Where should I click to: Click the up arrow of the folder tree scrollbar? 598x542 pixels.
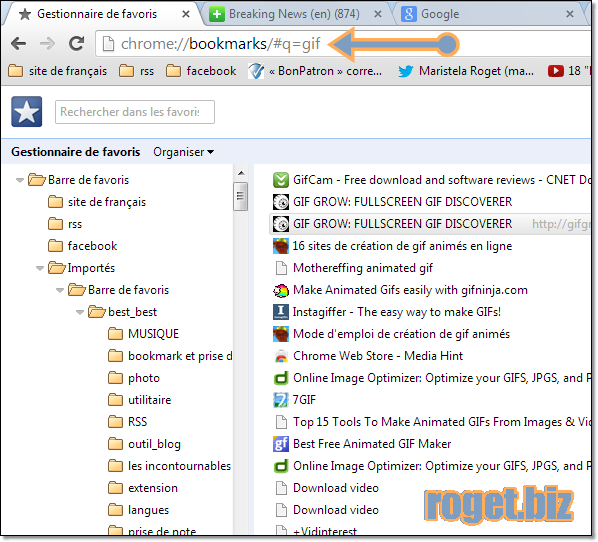click(241, 173)
